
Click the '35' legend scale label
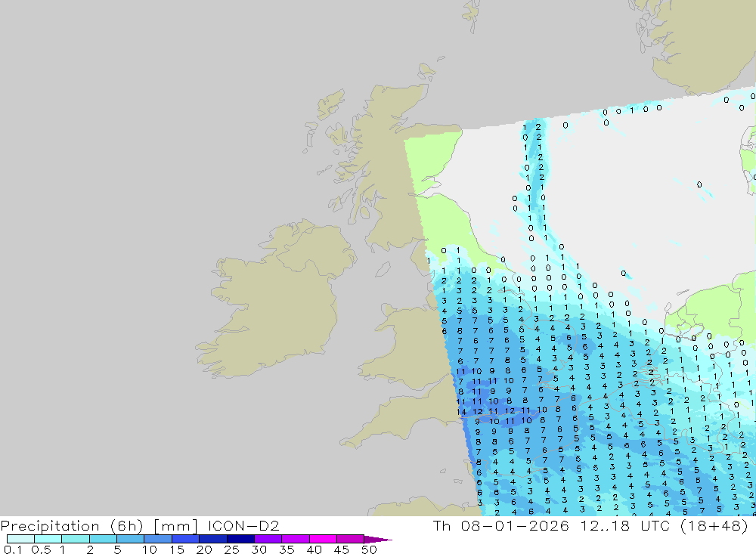[287, 549]
